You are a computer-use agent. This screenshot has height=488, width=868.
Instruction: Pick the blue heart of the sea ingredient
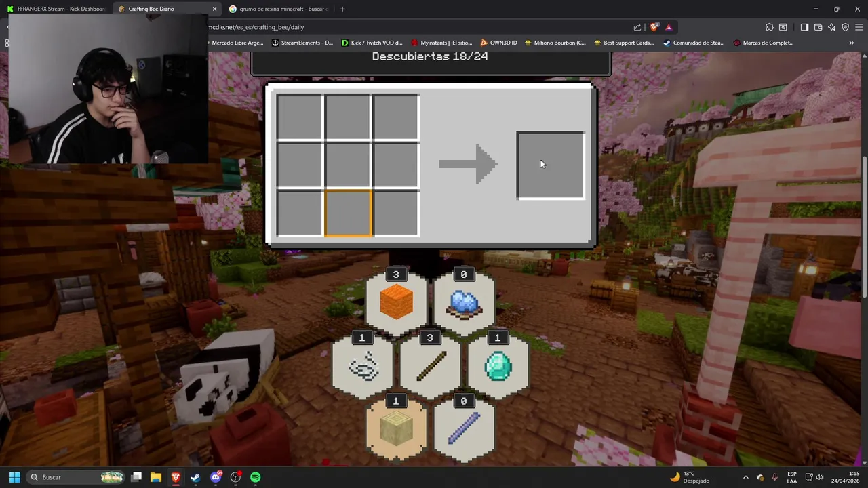464,302
